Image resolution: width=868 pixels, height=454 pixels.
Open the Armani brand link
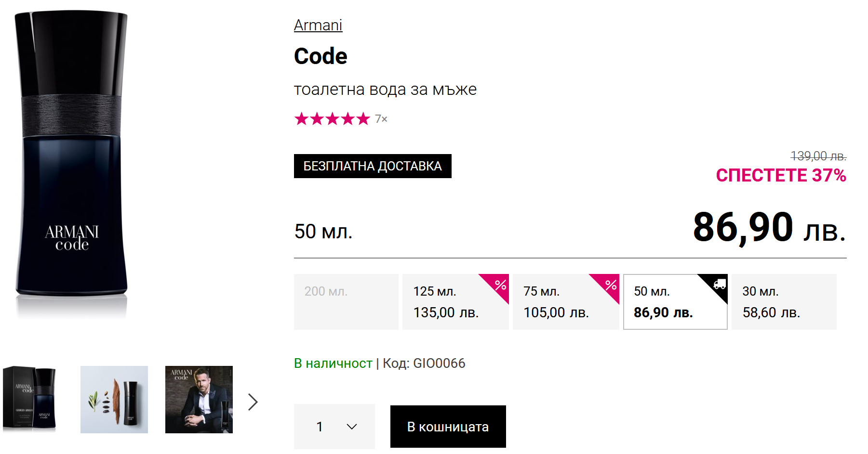point(318,25)
